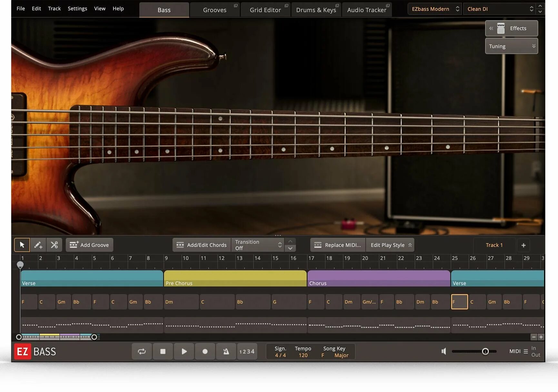Open the Transition Off dropdown
This screenshot has width=558, height=392.
click(x=258, y=245)
